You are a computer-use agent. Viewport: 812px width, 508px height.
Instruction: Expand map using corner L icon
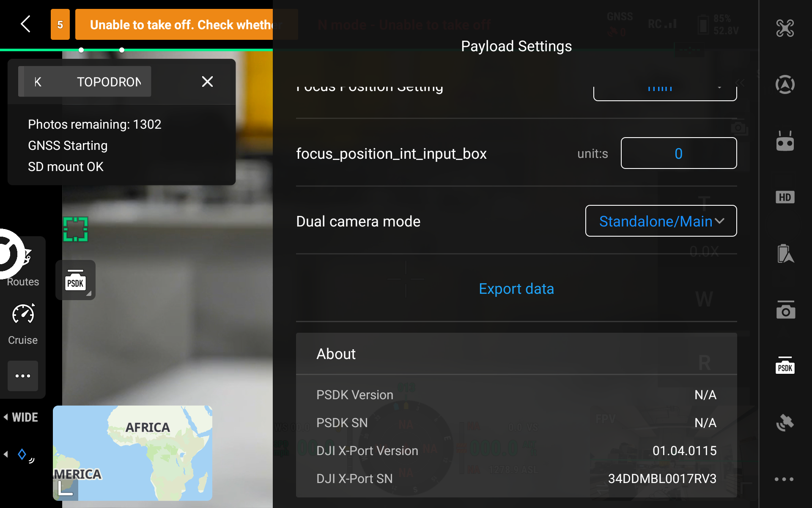(x=65, y=488)
